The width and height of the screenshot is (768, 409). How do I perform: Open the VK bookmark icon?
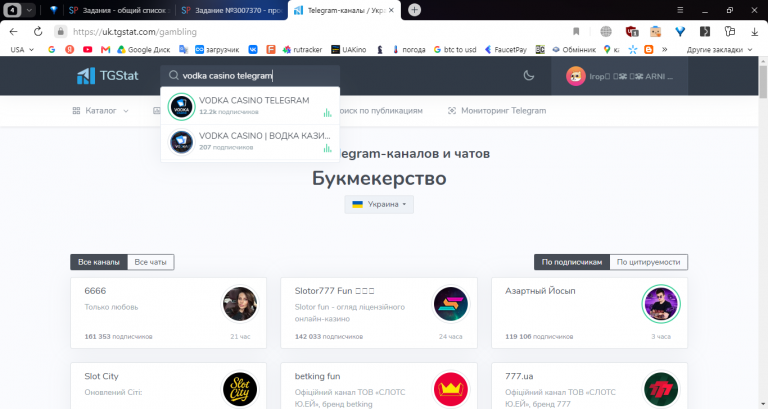click(253, 49)
